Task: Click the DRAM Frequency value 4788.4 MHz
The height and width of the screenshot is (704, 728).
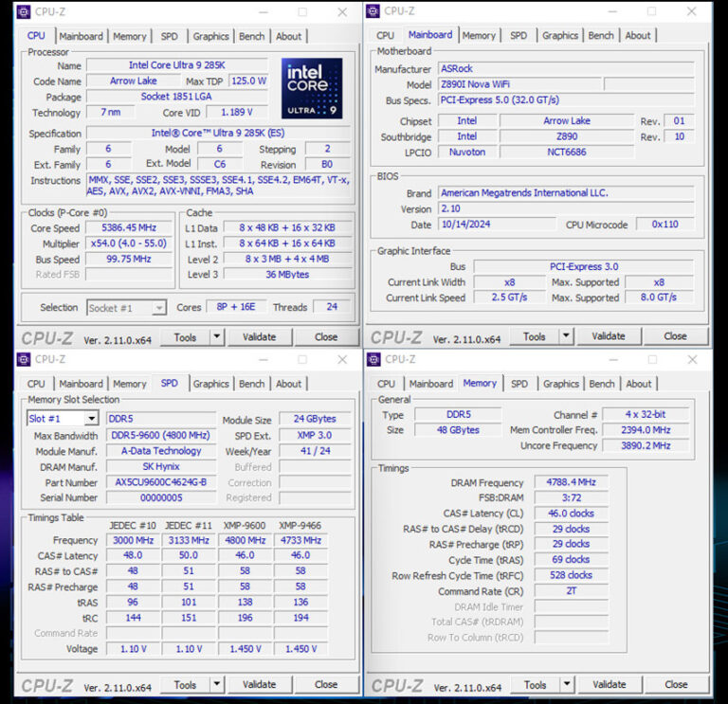Action: tap(571, 482)
